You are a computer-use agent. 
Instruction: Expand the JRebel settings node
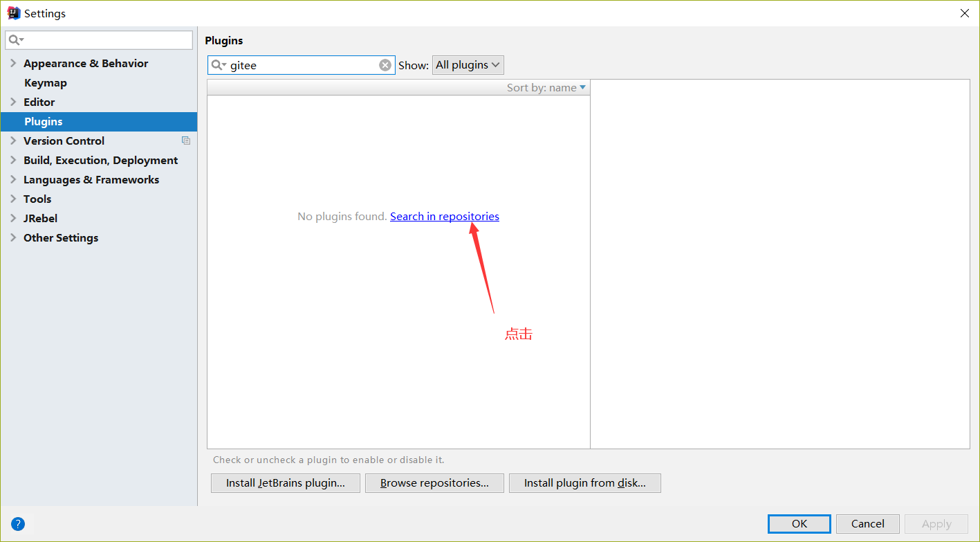pos(13,218)
